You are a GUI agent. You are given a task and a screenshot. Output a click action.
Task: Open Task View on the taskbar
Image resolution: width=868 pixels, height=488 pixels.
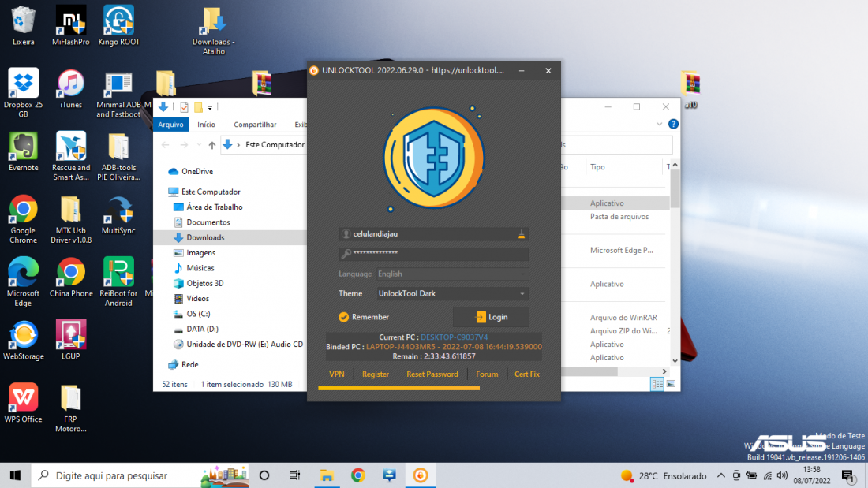pyautogui.click(x=294, y=475)
